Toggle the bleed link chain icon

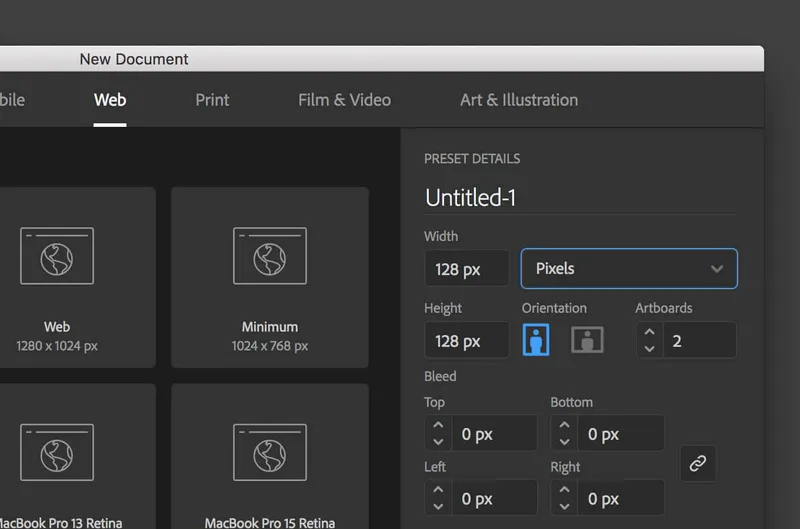697,463
